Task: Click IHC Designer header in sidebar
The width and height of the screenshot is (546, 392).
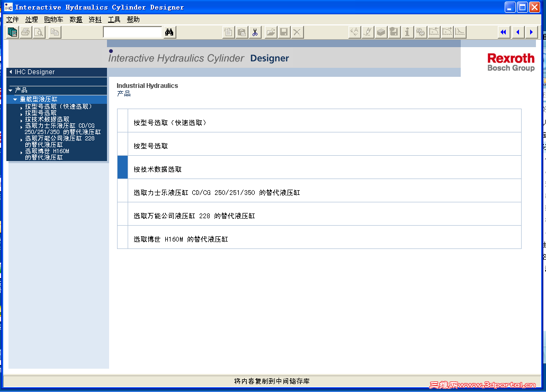Action: tap(57, 72)
